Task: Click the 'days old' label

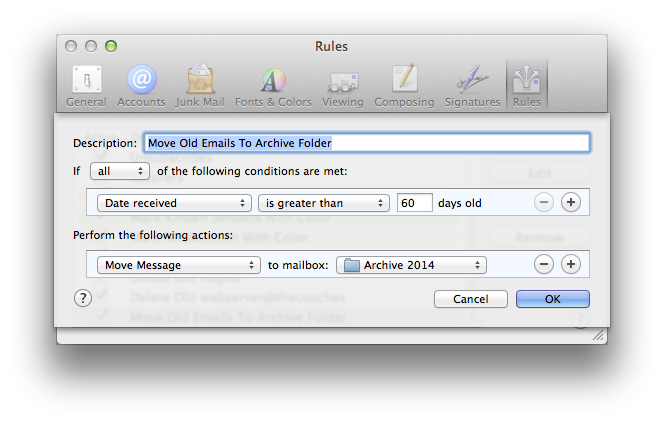Action: pos(459,203)
